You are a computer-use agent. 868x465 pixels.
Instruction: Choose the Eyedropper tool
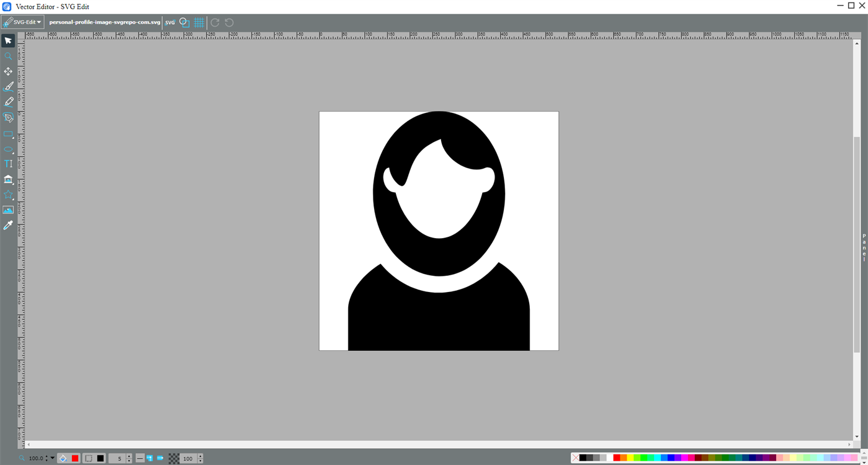8,224
